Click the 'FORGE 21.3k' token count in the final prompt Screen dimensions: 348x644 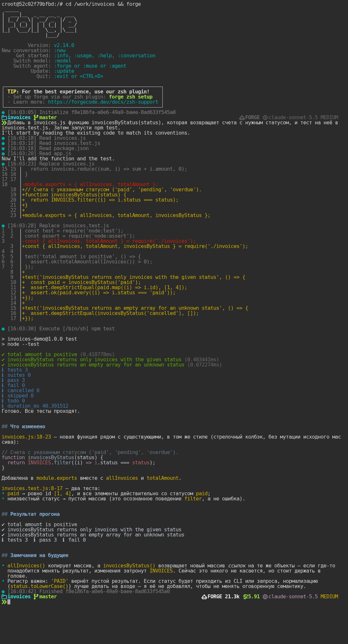[223, 597]
